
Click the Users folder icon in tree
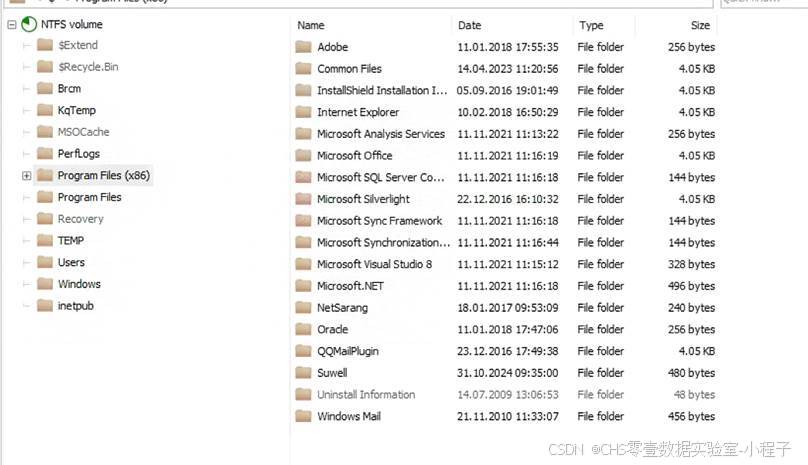pos(45,262)
